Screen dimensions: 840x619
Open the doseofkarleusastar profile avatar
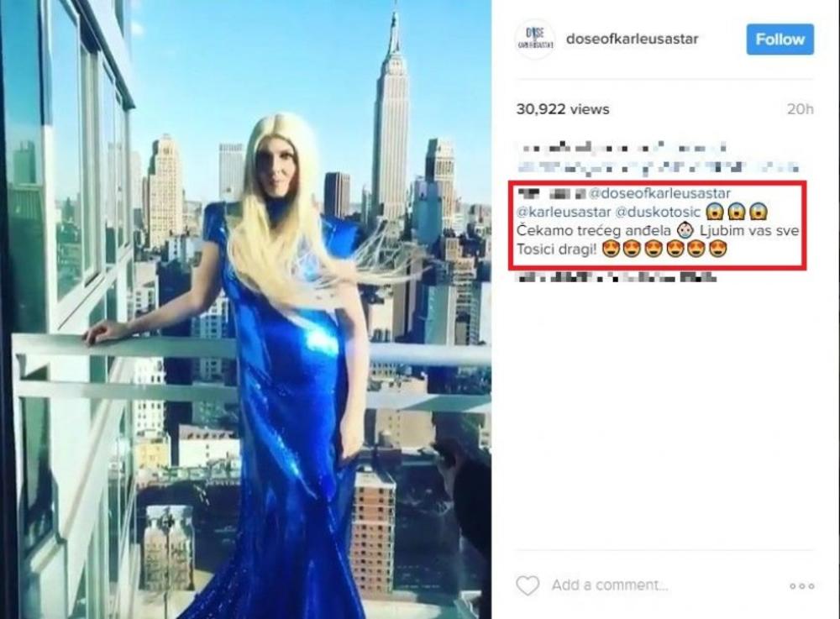pyautogui.click(x=534, y=39)
